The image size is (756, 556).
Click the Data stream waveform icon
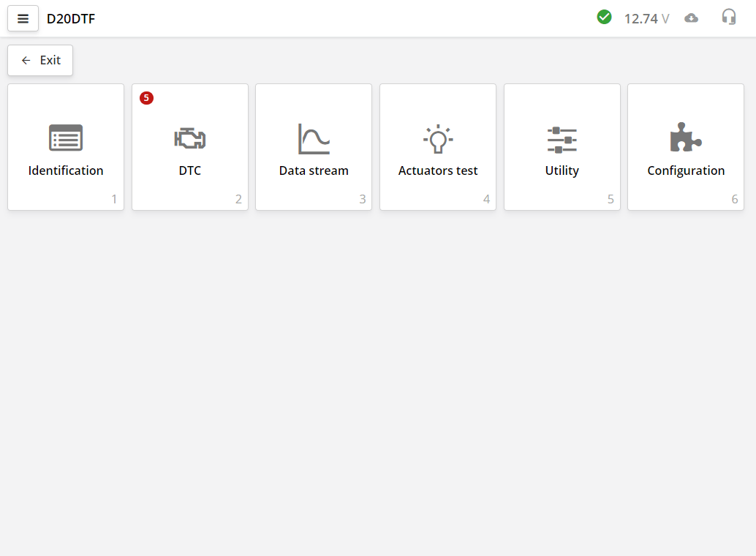coord(314,138)
